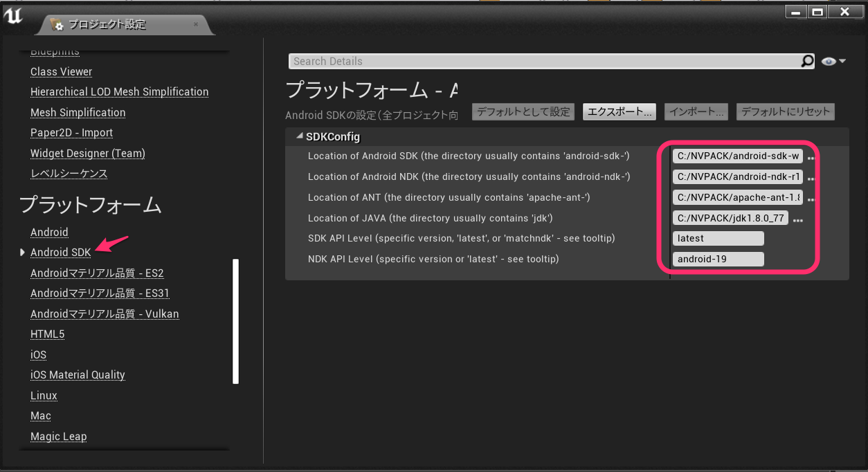Viewport: 868px width, 472px height.
Task: Open the dropdown next to the eye icon
Action: 842,61
